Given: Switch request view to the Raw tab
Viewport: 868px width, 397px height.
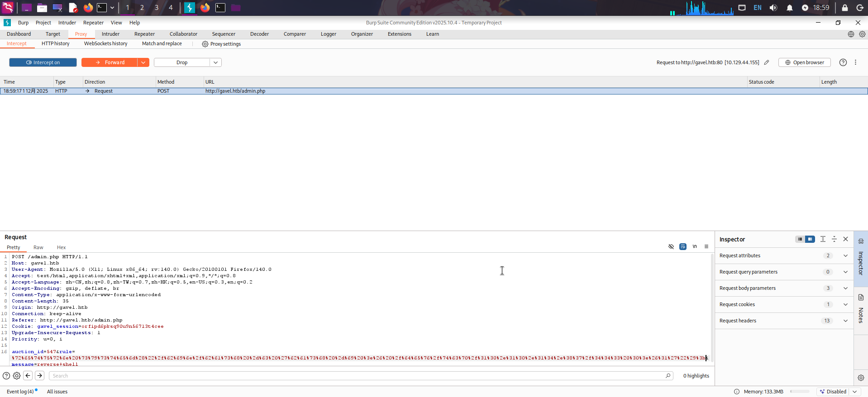Looking at the screenshot, I should click(38, 248).
